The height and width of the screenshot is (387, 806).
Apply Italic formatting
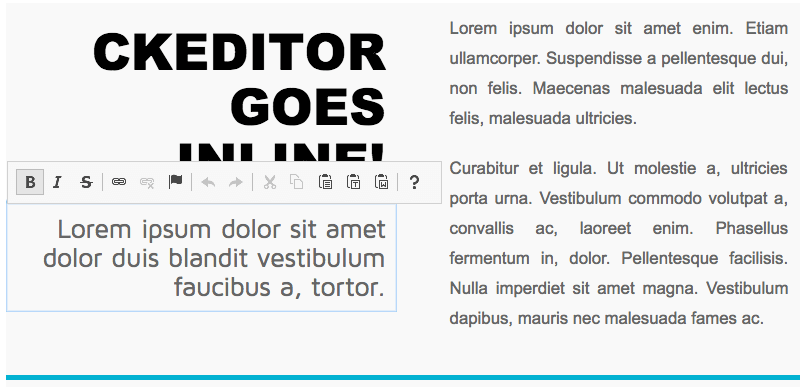(x=58, y=182)
